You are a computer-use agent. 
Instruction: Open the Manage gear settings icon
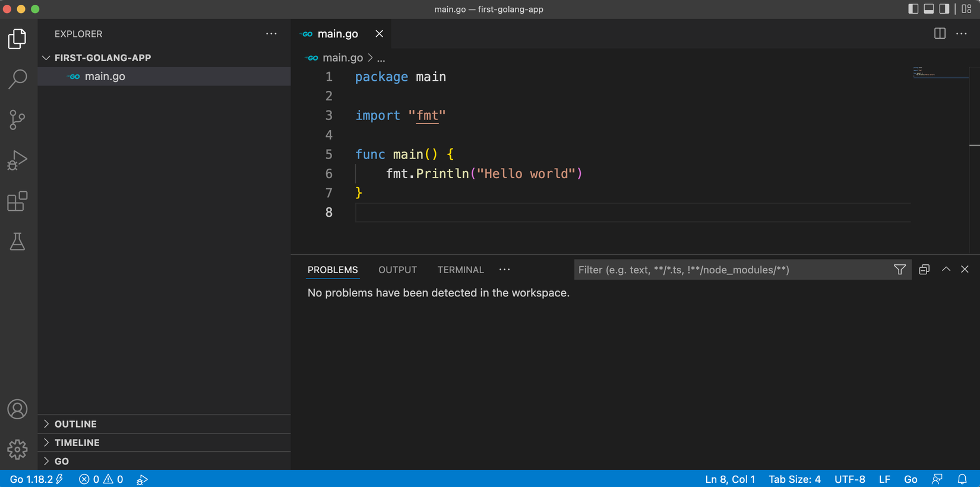tap(17, 450)
